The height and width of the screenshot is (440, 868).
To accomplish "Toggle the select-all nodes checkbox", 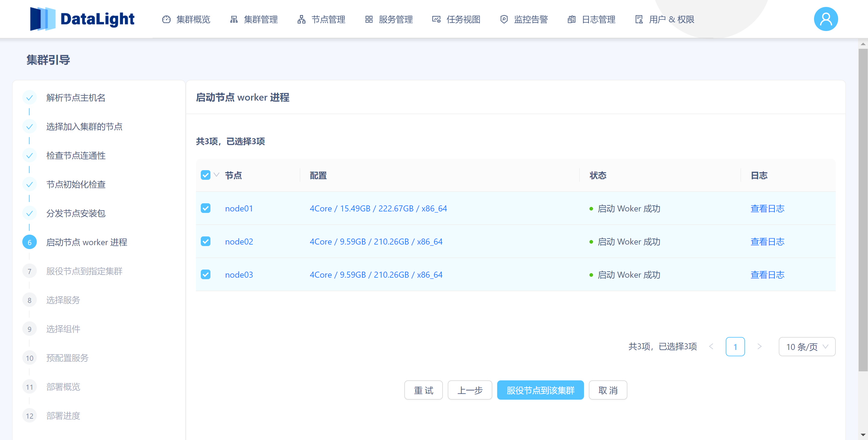I will click(x=206, y=175).
